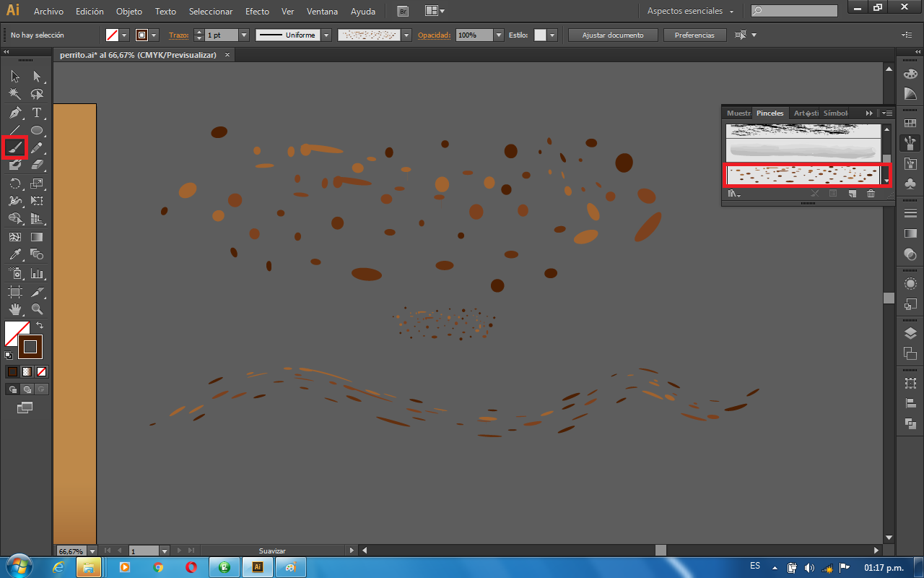Select the Line Segment tool
Viewport: 924px width, 578px height.
15,130
